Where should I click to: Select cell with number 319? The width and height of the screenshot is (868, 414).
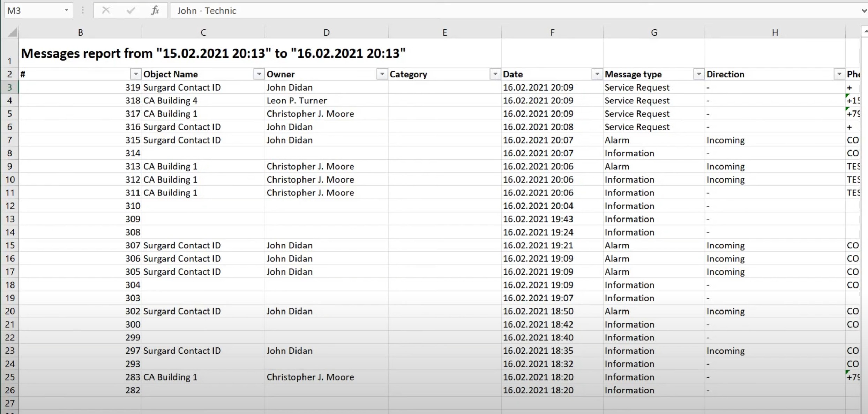(80, 87)
